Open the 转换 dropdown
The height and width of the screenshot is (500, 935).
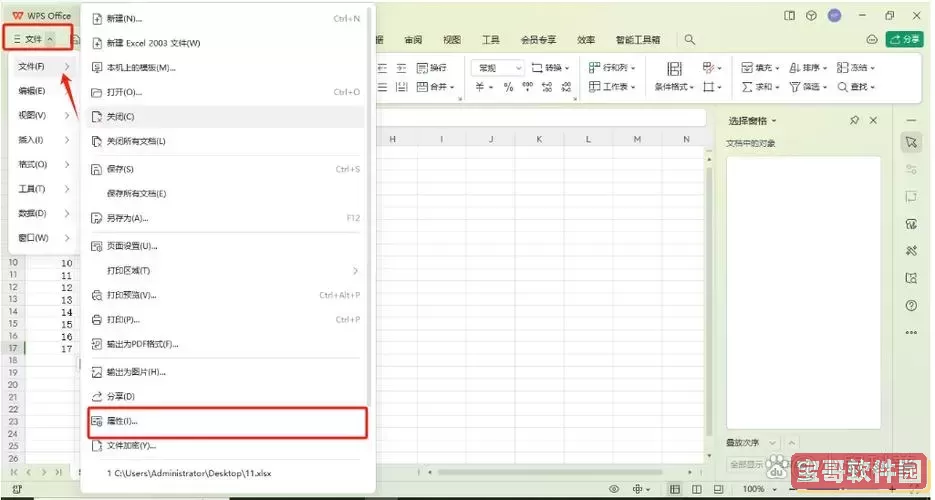pyautogui.click(x=550, y=68)
